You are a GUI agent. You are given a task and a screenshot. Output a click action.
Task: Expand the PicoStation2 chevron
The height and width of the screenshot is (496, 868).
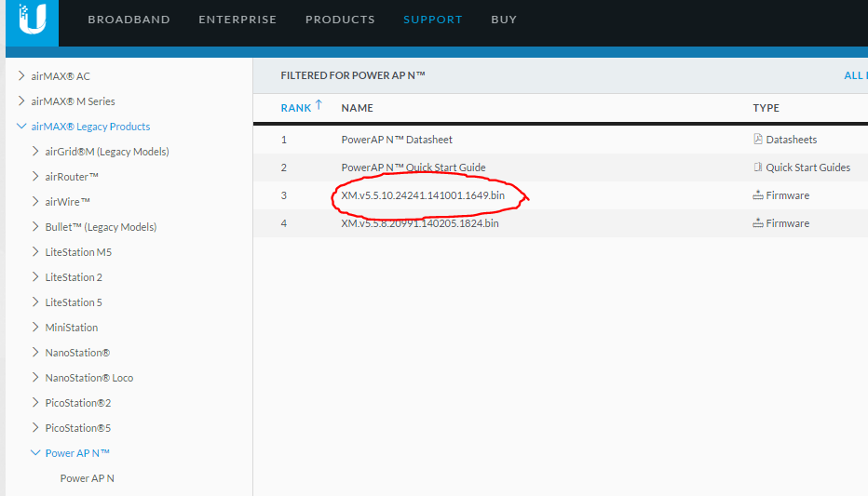tap(35, 403)
